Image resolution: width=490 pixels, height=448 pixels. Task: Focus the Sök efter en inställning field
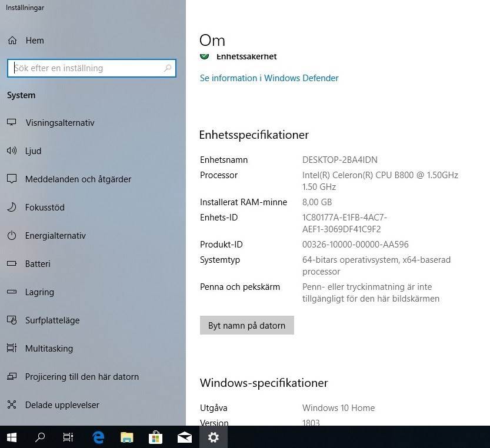point(92,68)
